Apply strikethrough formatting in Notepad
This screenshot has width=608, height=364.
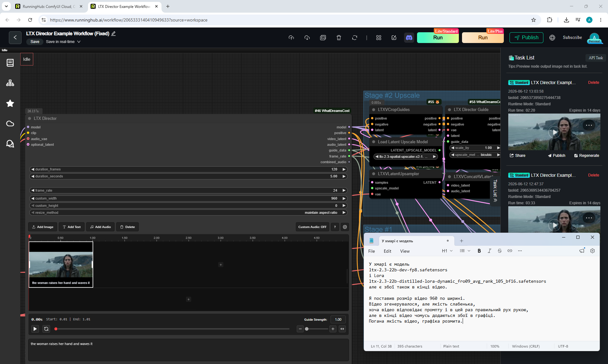(x=499, y=251)
